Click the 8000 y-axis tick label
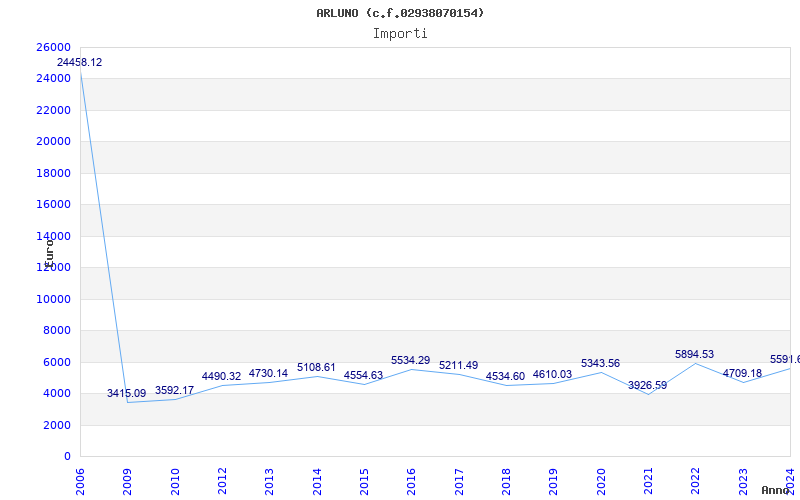The width and height of the screenshot is (800, 500). (x=57, y=331)
